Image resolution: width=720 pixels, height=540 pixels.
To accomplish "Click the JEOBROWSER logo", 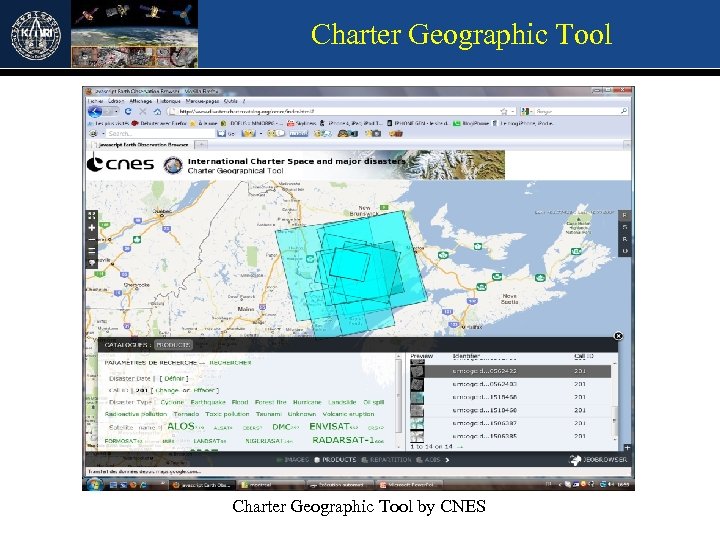I will point(598,459).
